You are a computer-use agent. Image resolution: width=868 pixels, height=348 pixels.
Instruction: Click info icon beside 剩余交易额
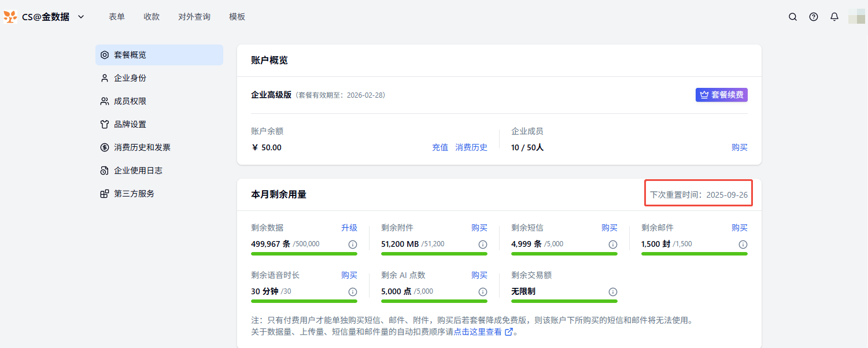pyautogui.click(x=613, y=292)
